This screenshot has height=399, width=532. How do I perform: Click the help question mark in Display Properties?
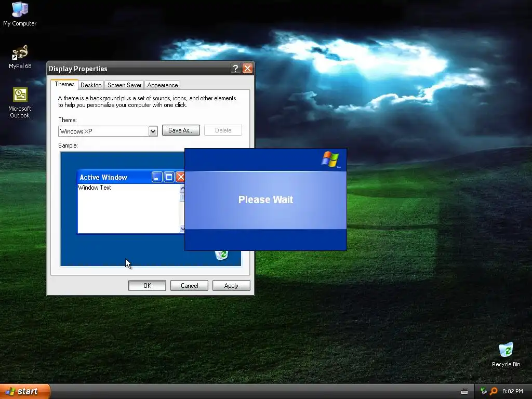(x=235, y=69)
